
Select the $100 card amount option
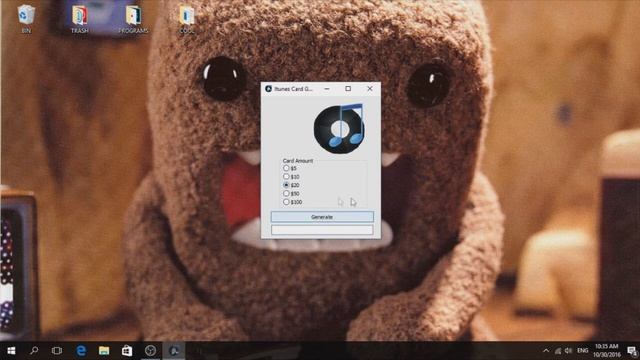(292, 202)
